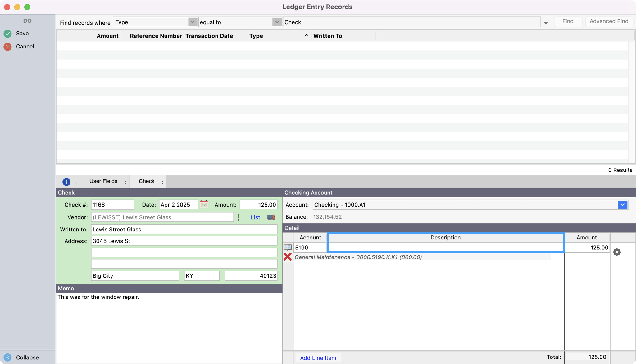
Task: Collapse the sidebar with arrow icon
Action: pos(8,357)
